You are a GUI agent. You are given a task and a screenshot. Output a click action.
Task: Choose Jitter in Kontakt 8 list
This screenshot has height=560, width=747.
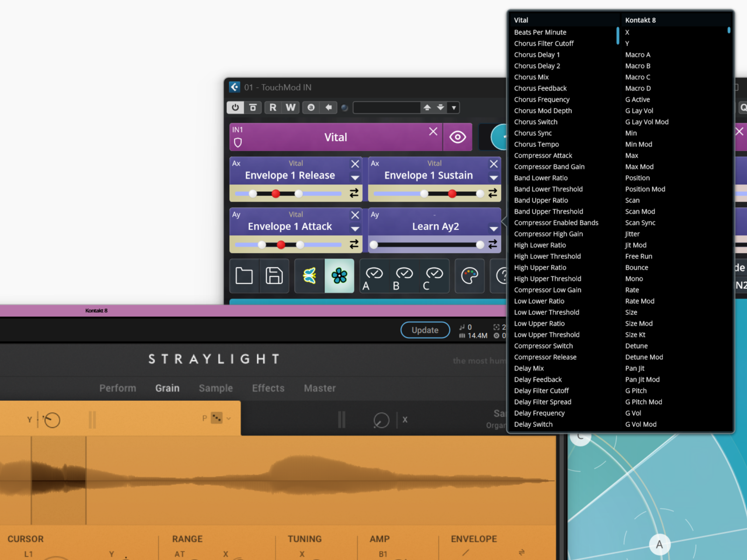[633, 234]
